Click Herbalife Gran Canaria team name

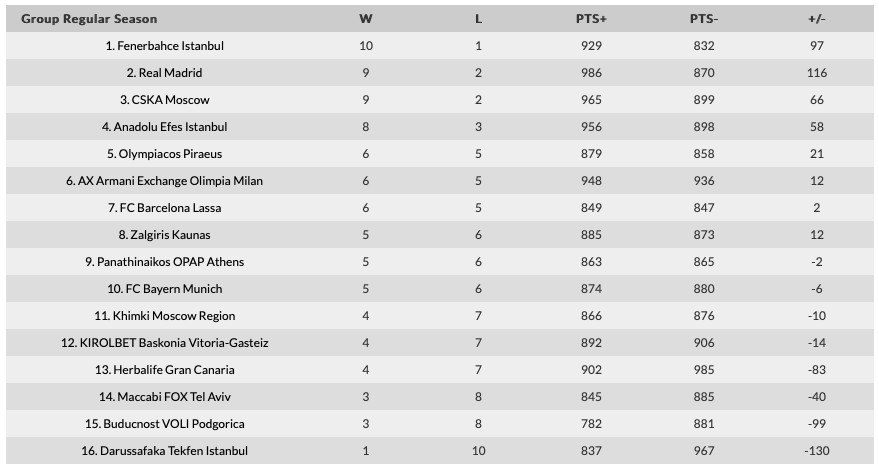[171, 370]
